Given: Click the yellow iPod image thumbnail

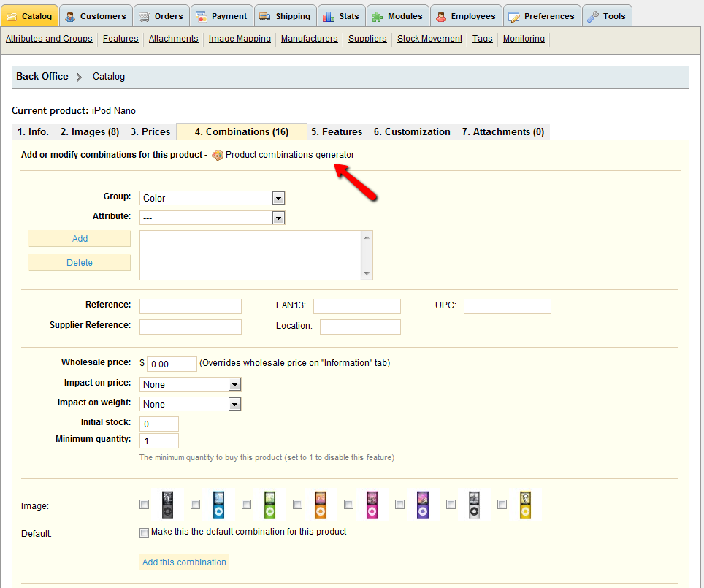Looking at the screenshot, I should 525,505.
